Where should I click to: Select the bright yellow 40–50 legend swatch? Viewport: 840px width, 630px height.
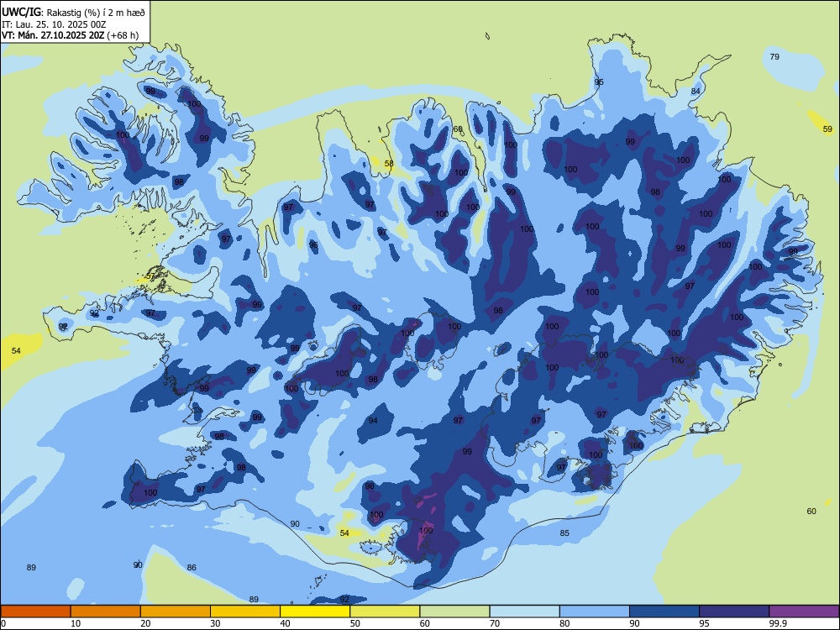coord(315,612)
